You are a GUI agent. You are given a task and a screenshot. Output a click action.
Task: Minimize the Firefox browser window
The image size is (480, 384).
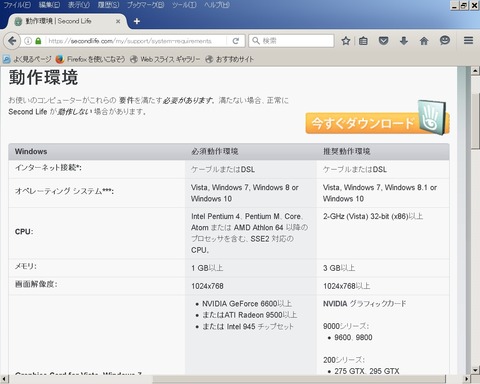[x=455, y=5]
